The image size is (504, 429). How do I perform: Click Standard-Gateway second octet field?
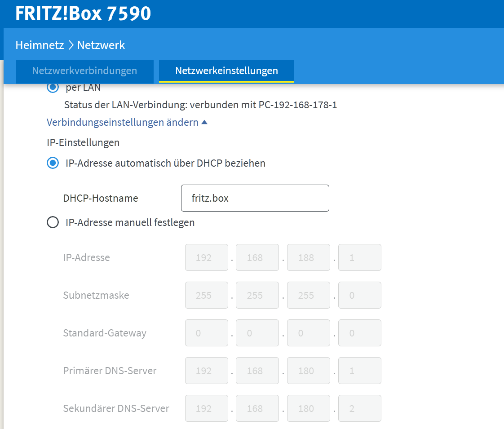coord(257,333)
